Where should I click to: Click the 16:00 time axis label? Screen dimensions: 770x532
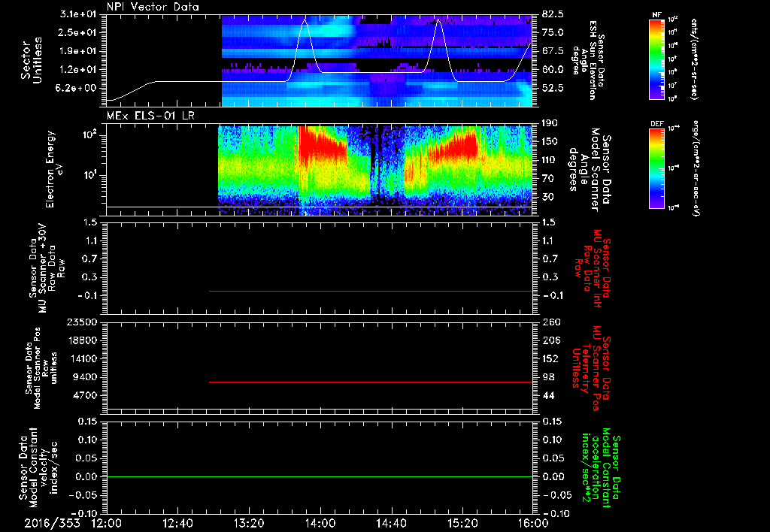[x=533, y=523]
